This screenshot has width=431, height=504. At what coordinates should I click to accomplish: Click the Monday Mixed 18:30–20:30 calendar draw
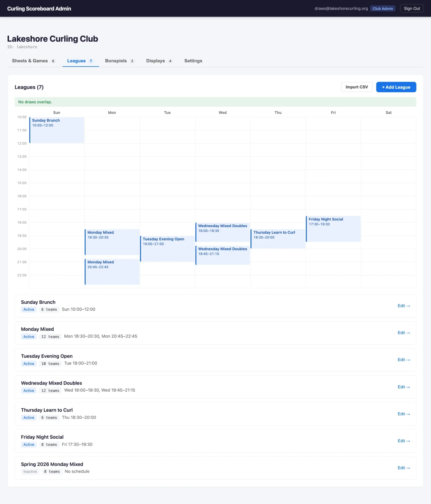[x=112, y=242]
